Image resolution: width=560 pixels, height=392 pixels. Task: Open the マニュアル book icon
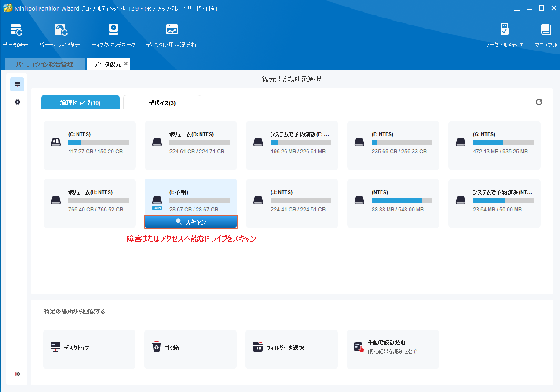tap(546, 30)
